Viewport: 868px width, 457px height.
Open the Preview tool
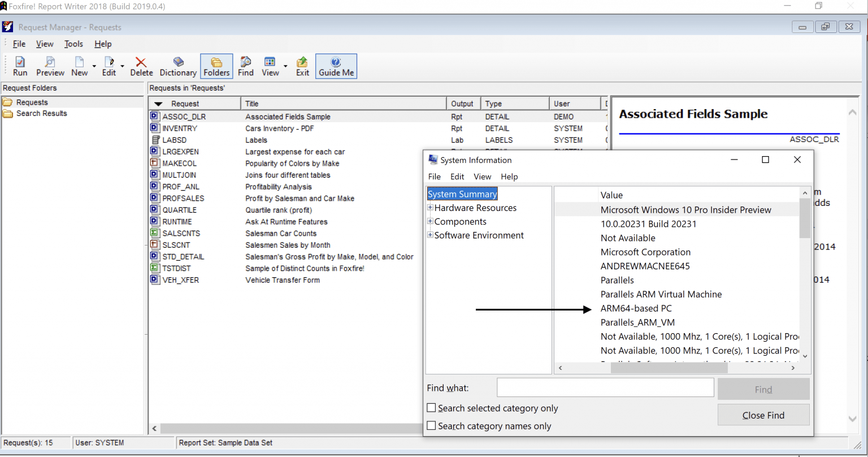(50, 66)
